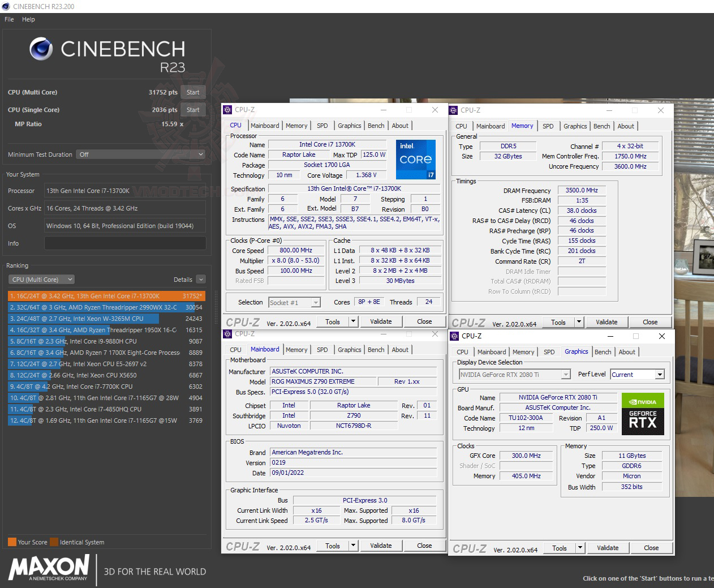The width and height of the screenshot is (714, 588).
Task: Click the Intel Core i7 badge logo
Action: click(415, 160)
